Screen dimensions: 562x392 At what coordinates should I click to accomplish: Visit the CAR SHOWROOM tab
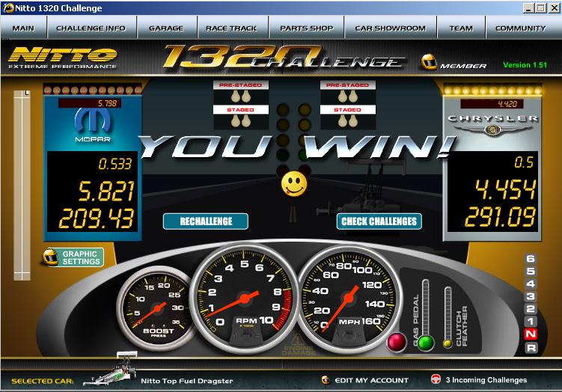[x=391, y=28]
